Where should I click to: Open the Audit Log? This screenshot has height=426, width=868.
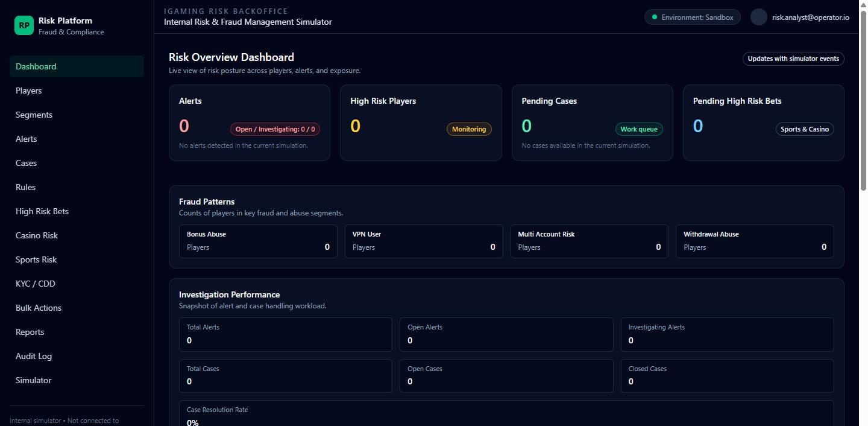[77, 356]
